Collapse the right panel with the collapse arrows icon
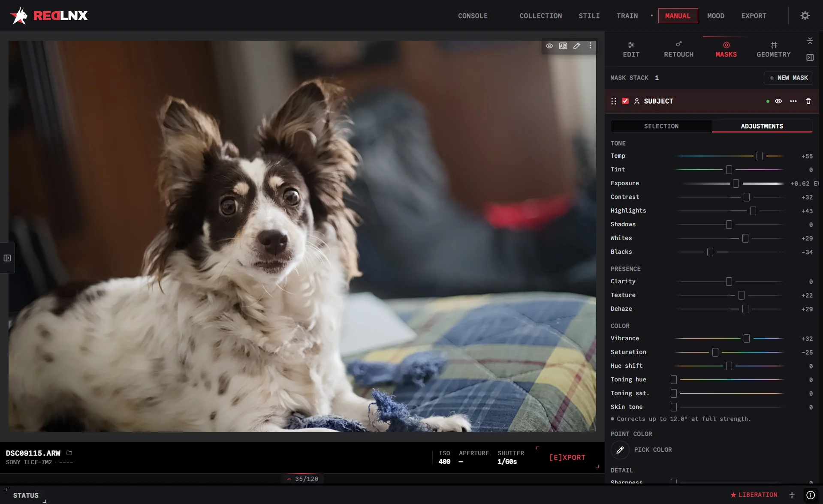Image resolution: width=823 pixels, height=504 pixels. pyautogui.click(x=810, y=41)
